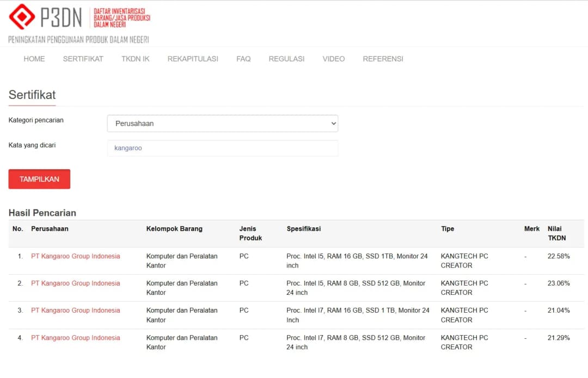
Task: Focus the Kata yang dicari search field
Action: (222, 148)
